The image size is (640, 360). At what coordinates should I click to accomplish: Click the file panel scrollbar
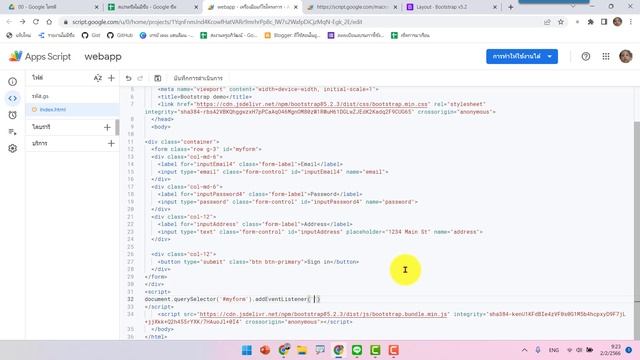pos(117,127)
